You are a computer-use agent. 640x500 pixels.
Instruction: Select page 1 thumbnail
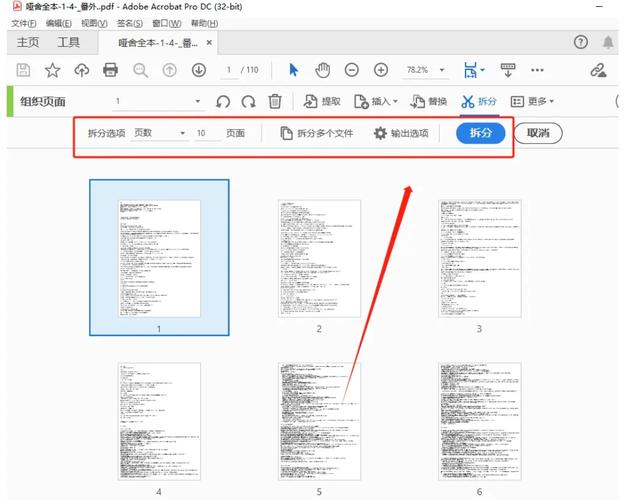[159, 258]
